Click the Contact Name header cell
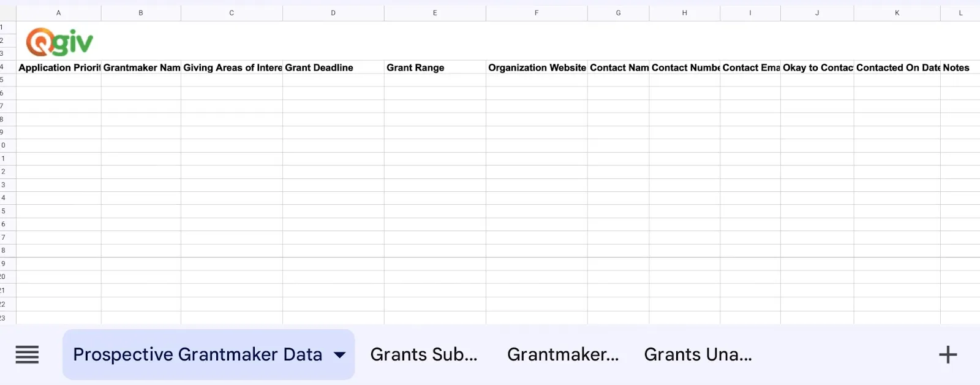Screen dimensions: 980x385 point(618,67)
